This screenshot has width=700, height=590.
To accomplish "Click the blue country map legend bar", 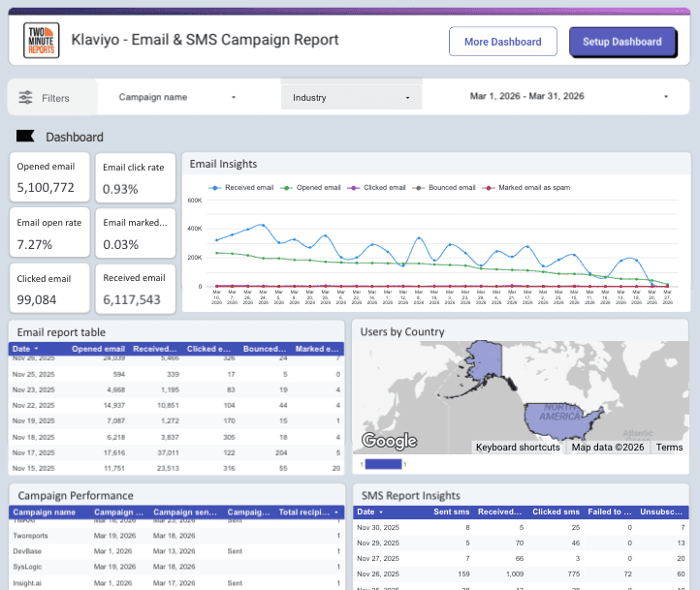I will click(x=384, y=464).
